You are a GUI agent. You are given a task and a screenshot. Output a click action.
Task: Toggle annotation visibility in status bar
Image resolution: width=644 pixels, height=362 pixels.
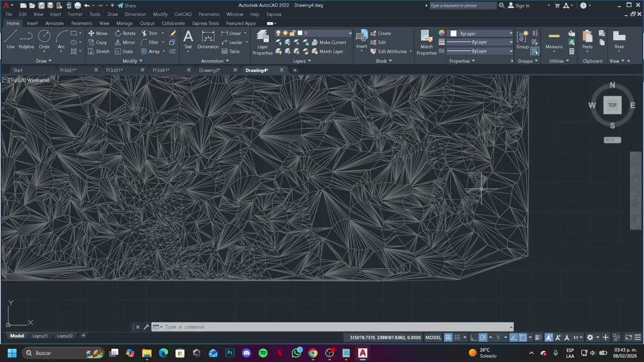pyautogui.click(x=549, y=337)
